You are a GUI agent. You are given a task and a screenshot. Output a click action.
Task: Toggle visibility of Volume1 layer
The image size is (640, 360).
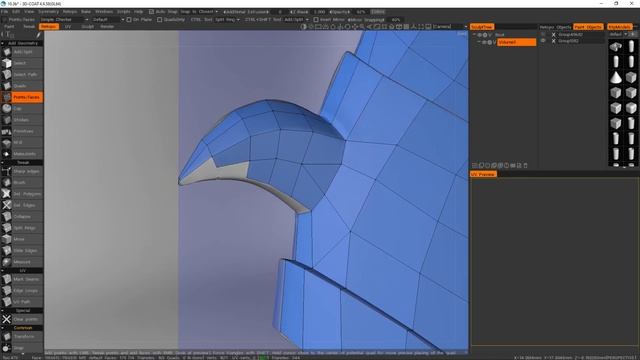pos(484,42)
